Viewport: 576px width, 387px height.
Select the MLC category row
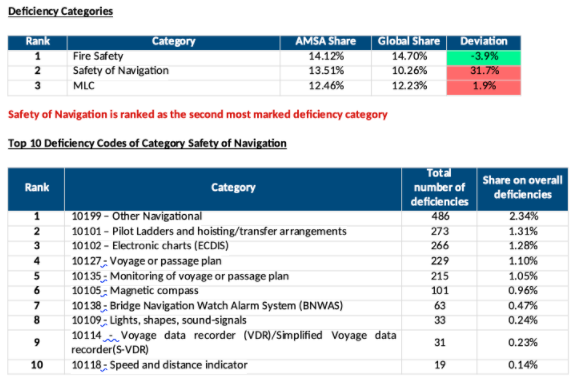click(x=264, y=86)
